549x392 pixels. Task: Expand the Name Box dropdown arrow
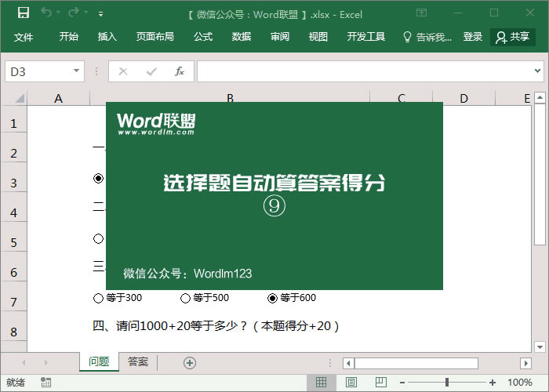(76, 71)
